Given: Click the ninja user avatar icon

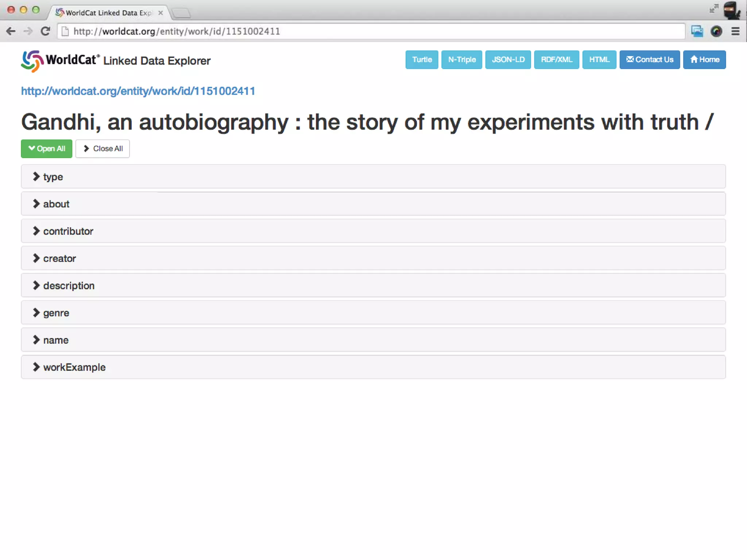Looking at the screenshot, I should 732,10.
